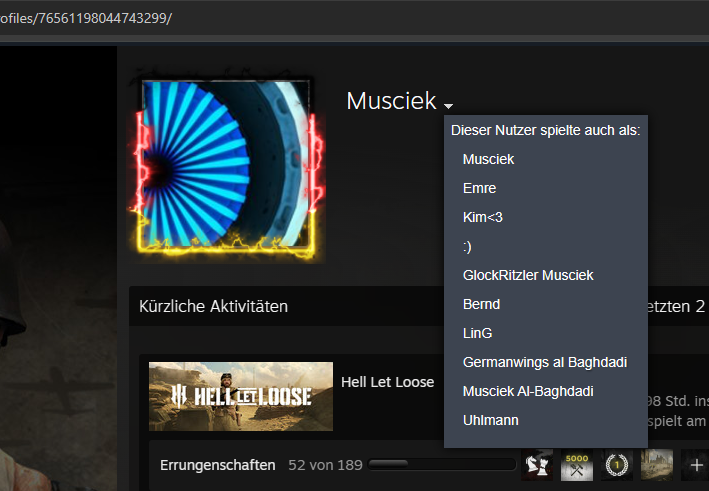The height and width of the screenshot is (491, 709).
Task: Click the battlefield landscape achievement icon
Action: (657, 465)
